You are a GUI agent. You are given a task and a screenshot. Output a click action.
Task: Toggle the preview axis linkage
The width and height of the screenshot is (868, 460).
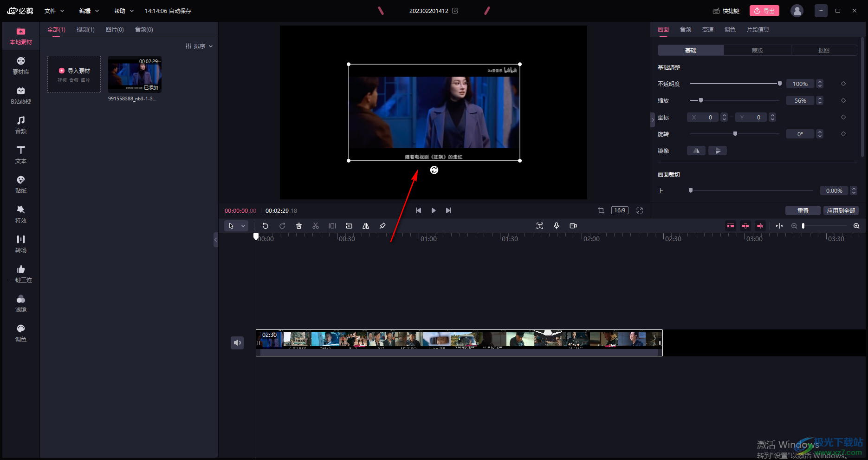pyautogui.click(x=760, y=226)
